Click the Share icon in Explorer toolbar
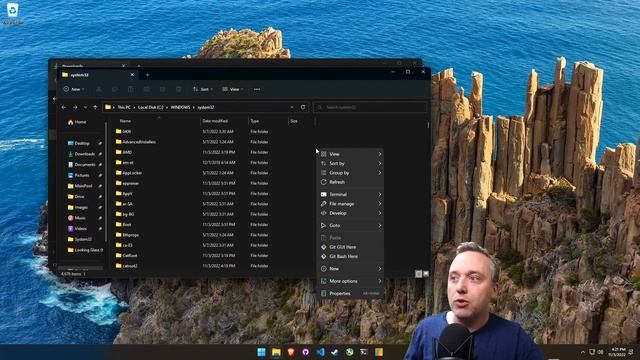 (x=162, y=89)
